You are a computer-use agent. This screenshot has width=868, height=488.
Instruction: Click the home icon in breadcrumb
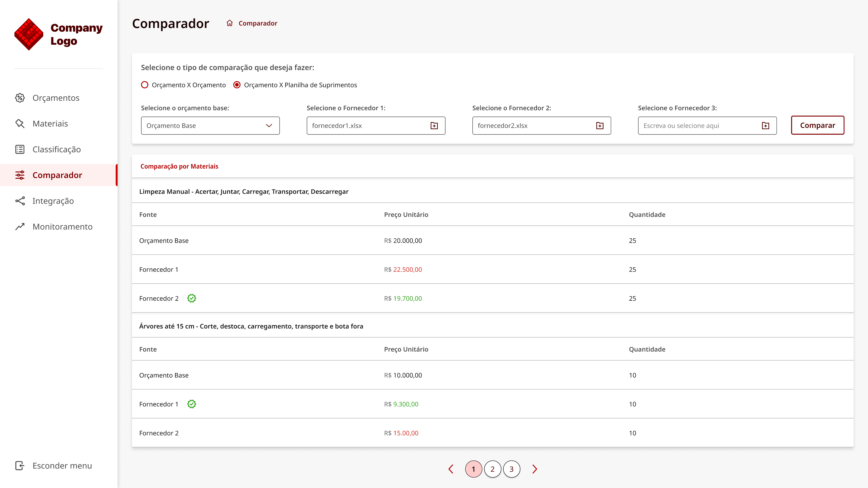click(x=230, y=23)
